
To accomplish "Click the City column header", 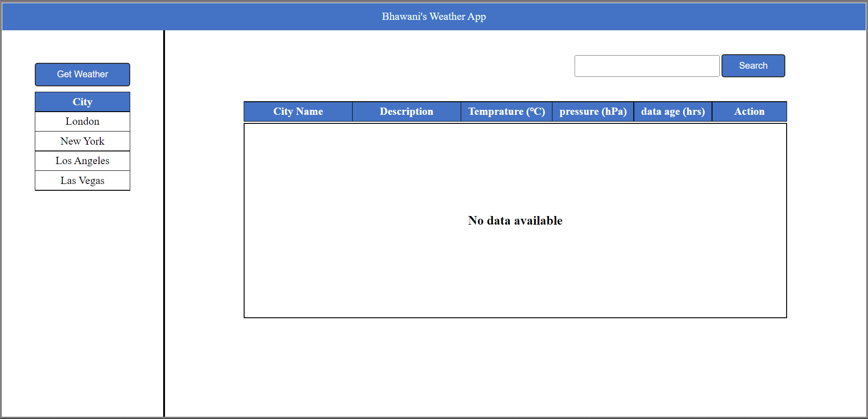I will click(82, 102).
